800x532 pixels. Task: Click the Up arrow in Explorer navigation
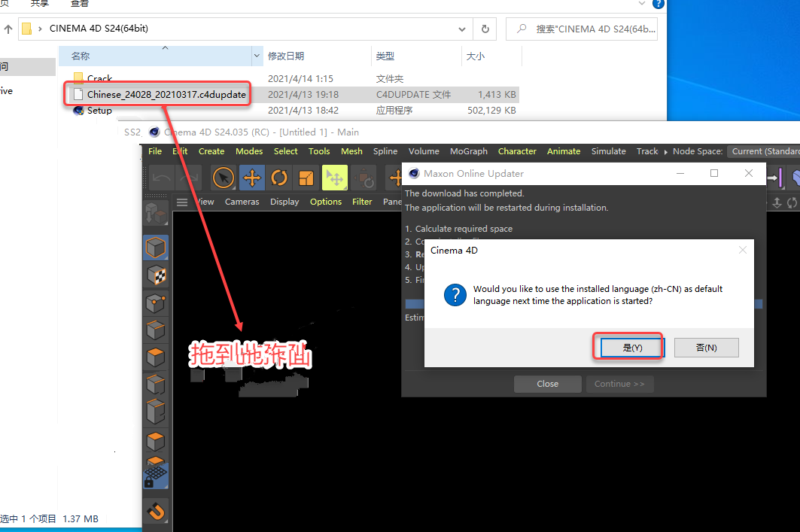point(8,29)
